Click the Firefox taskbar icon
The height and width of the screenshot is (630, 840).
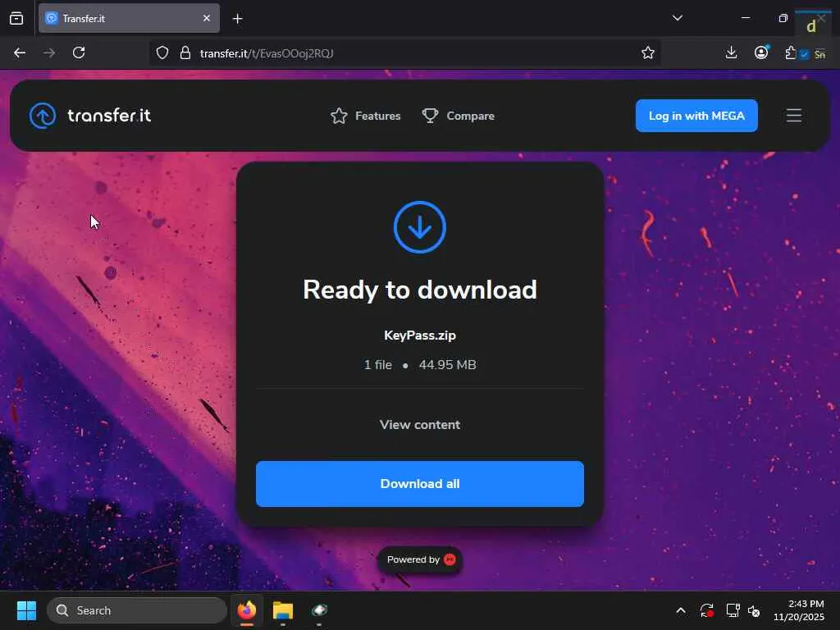247,610
